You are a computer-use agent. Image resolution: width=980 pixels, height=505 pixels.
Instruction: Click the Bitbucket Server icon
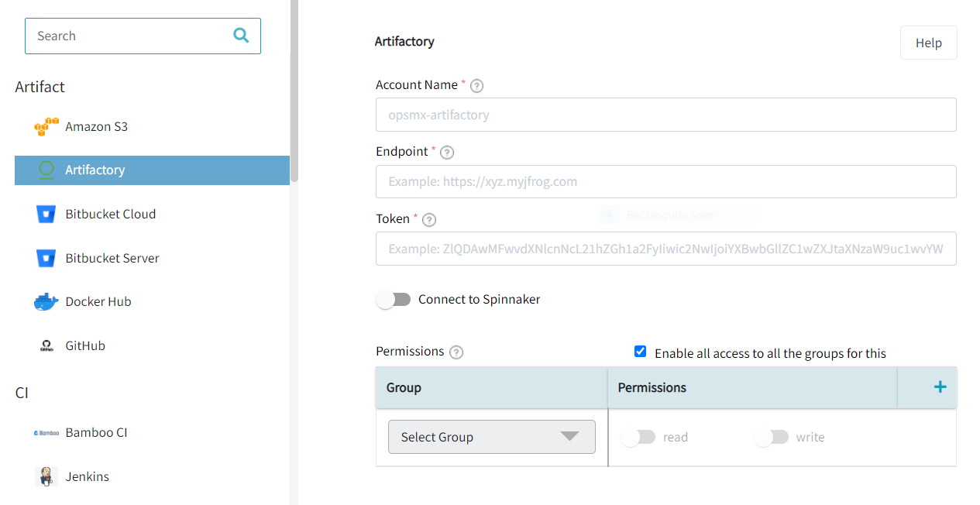tap(46, 257)
